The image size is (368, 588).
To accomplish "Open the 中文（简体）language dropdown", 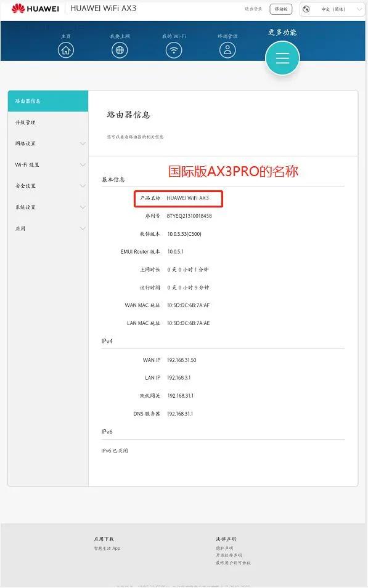I will (x=332, y=9).
